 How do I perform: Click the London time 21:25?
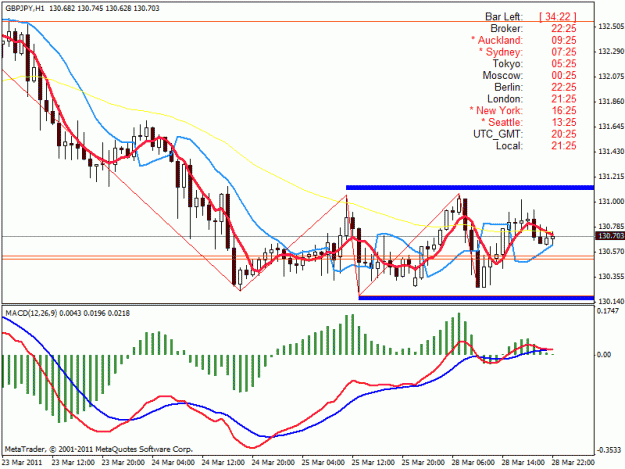click(x=564, y=99)
